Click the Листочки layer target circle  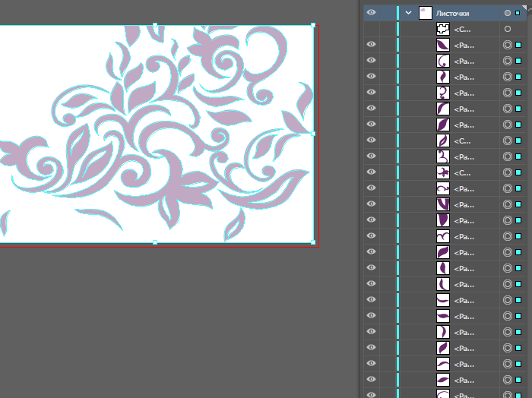tap(507, 13)
